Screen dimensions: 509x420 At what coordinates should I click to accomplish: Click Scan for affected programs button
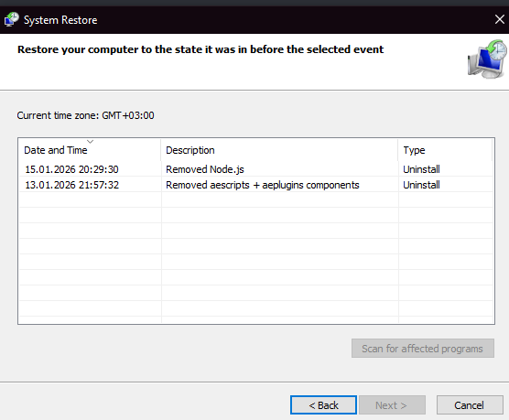[423, 349]
